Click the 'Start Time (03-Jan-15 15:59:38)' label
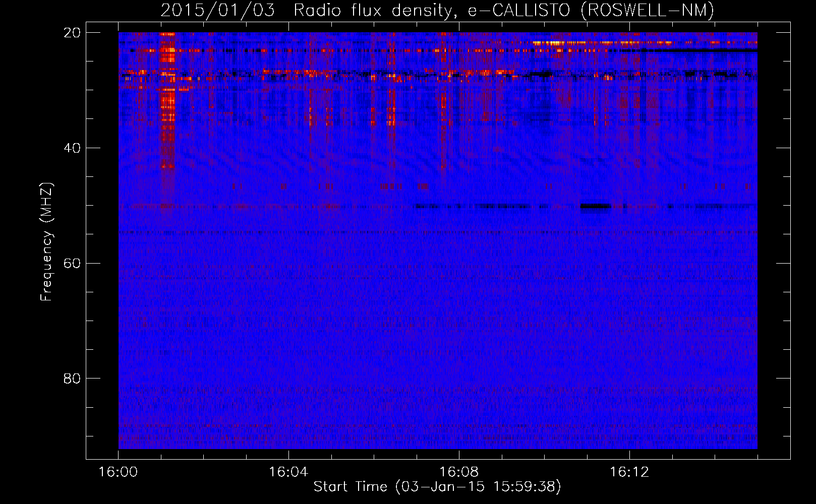This screenshot has width=816, height=504. tap(437, 486)
